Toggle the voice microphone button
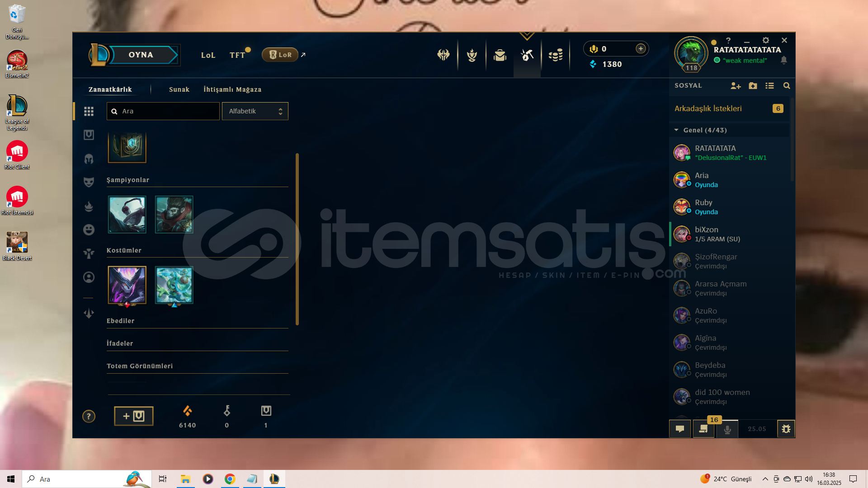868x488 pixels. pos(727,429)
